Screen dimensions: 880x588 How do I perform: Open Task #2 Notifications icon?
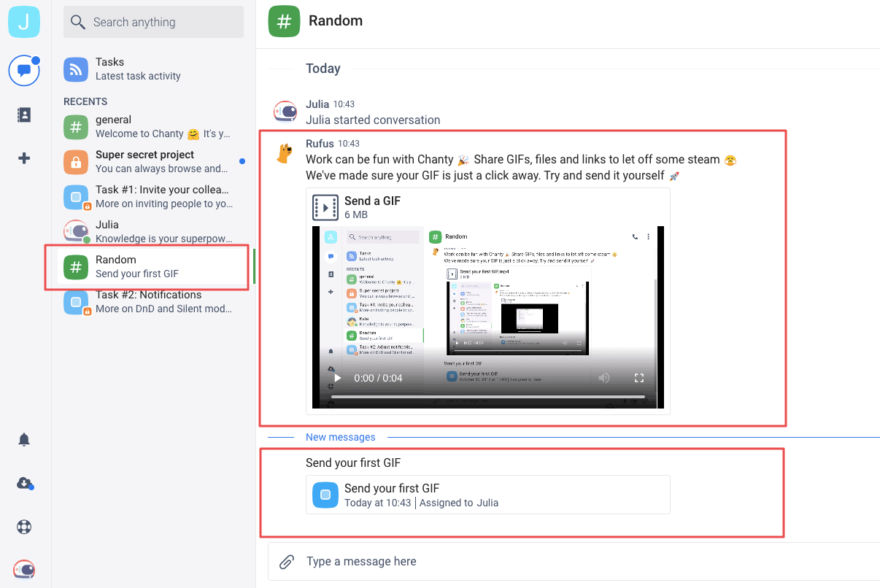point(76,302)
